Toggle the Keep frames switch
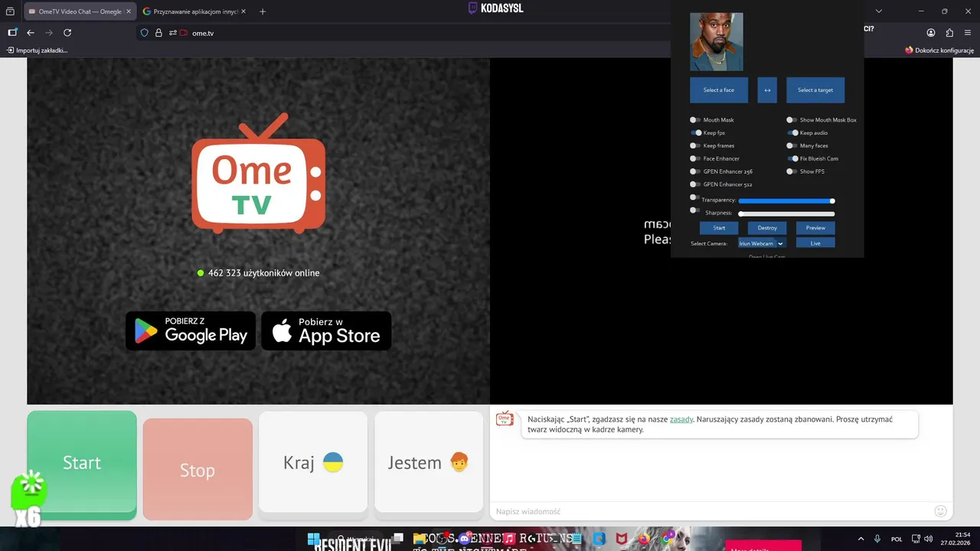Viewport: 980px width, 551px height. pyautogui.click(x=695, y=145)
